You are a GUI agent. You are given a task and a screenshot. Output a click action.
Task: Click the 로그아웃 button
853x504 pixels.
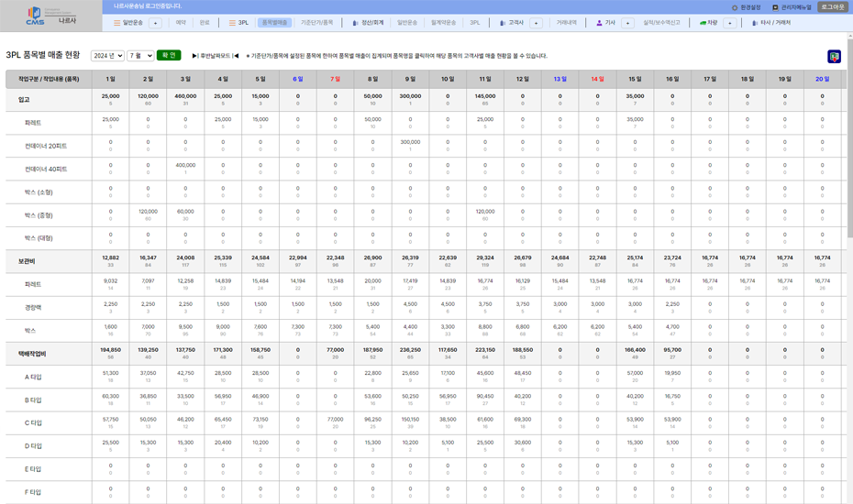pyautogui.click(x=833, y=7)
